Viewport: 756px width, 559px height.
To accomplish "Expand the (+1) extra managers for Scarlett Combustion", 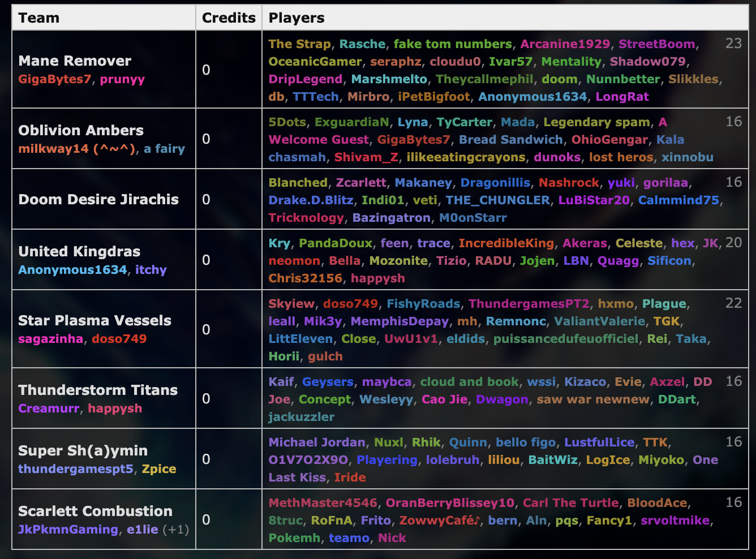I will 175,530.
